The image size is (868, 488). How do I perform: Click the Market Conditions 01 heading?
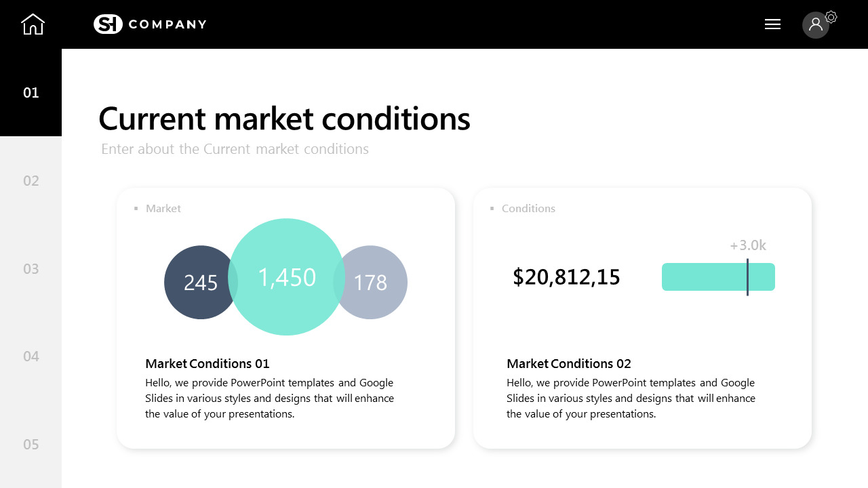pos(208,364)
